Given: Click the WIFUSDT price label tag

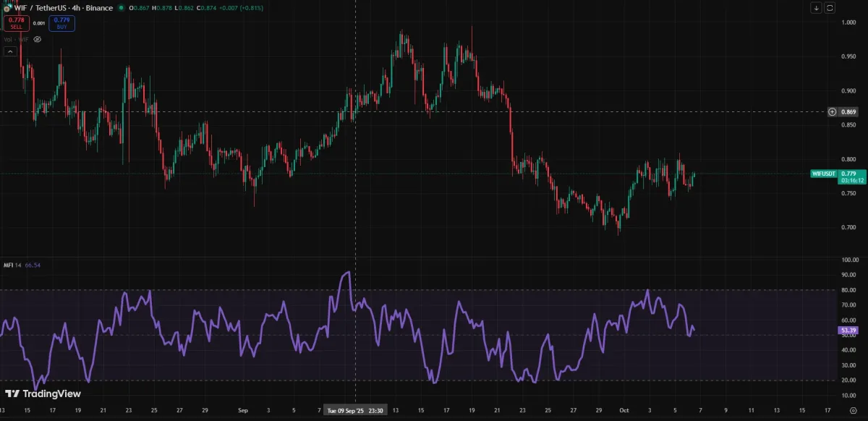Looking at the screenshot, I should click(x=825, y=174).
